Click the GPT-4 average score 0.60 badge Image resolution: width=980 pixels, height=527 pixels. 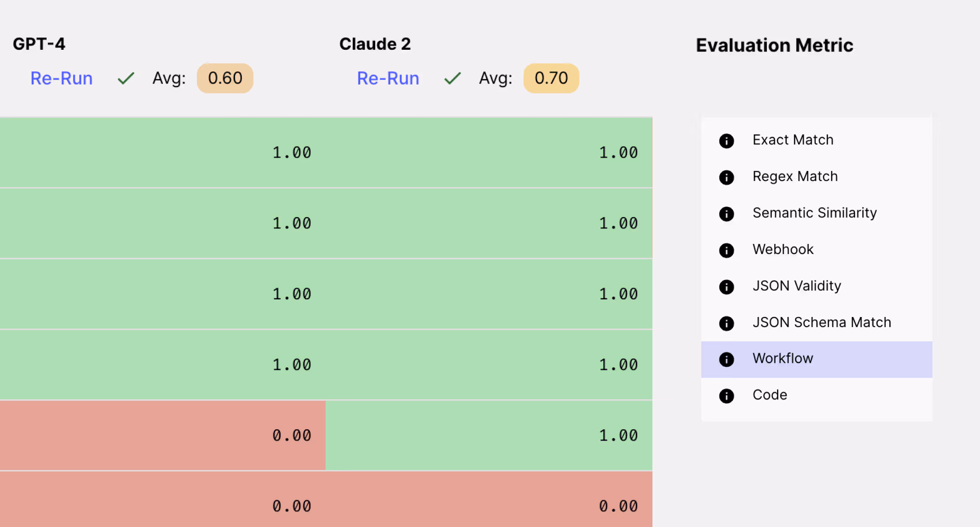pyautogui.click(x=225, y=78)
